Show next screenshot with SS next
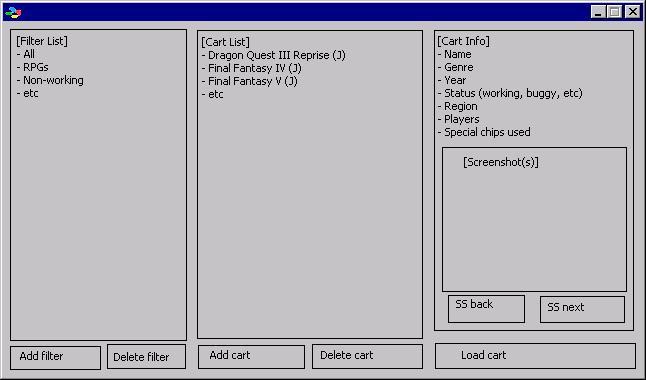 point(582,310)
